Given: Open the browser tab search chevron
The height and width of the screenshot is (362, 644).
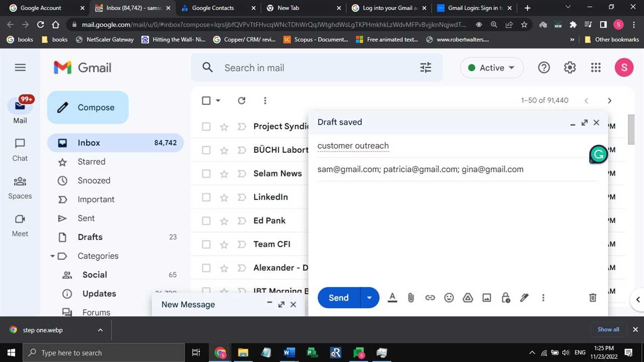Looking at the screenshot, I should (568, 7).
